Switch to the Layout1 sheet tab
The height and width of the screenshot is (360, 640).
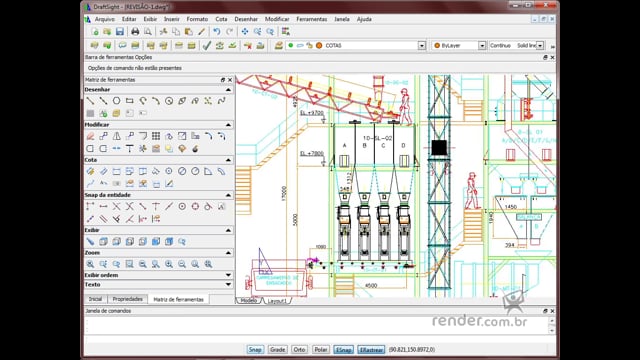(277, 300)
